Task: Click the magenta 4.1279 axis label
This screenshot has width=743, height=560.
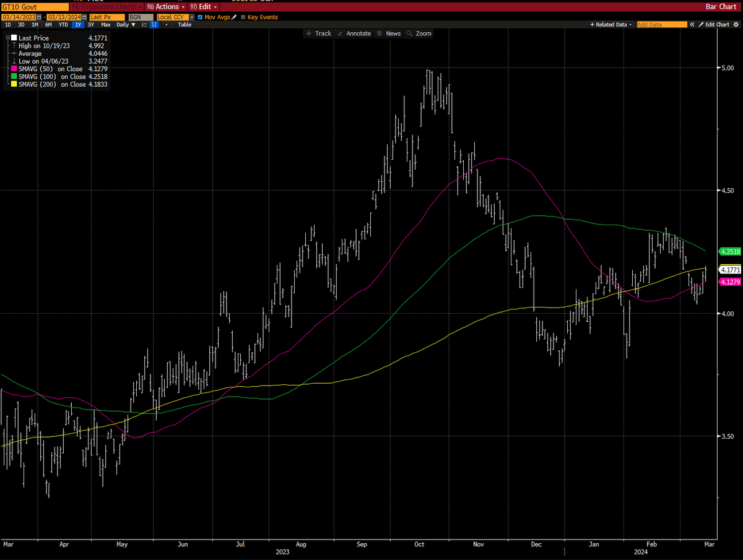Action: point(728,282)
